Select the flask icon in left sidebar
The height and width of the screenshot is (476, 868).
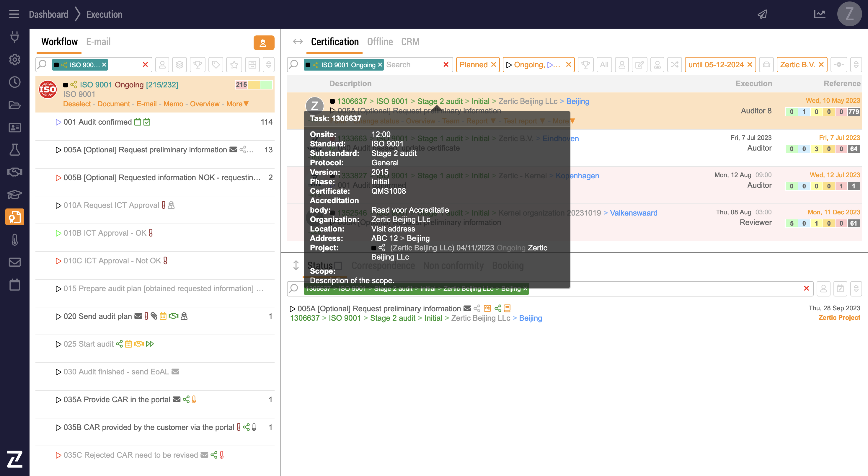[14, 149]
